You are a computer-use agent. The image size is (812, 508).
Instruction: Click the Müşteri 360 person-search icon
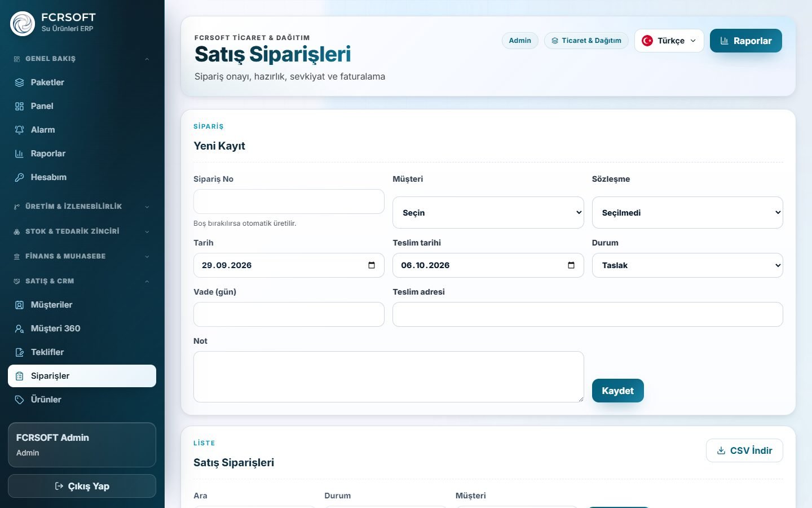coord(19,329)
